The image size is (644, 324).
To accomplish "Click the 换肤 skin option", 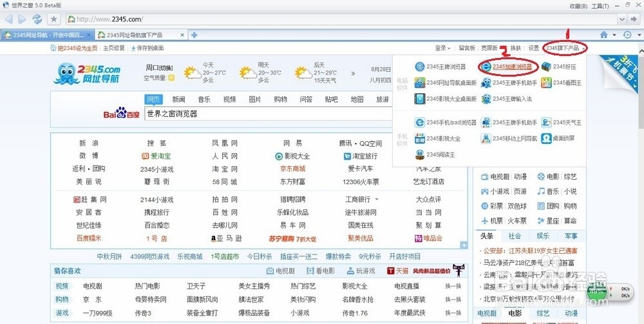I will 516,48.
